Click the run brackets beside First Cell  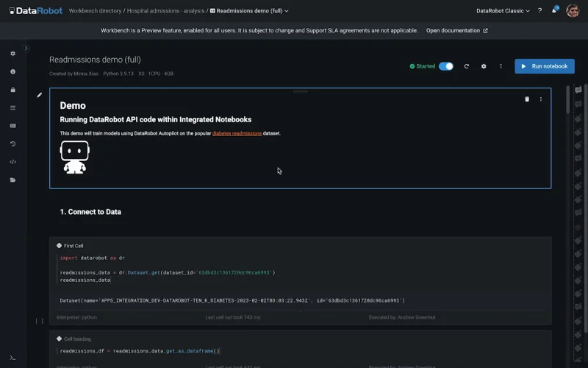point(40,321)
